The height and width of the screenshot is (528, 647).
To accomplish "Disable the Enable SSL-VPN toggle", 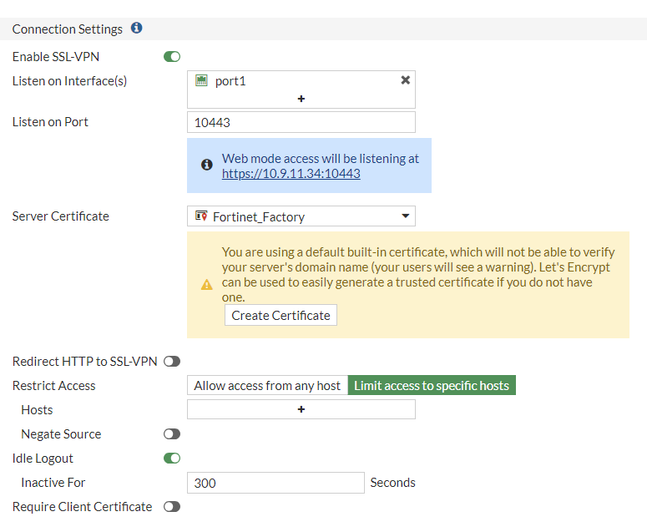I will pyautogui.click(x=172, y=57).
